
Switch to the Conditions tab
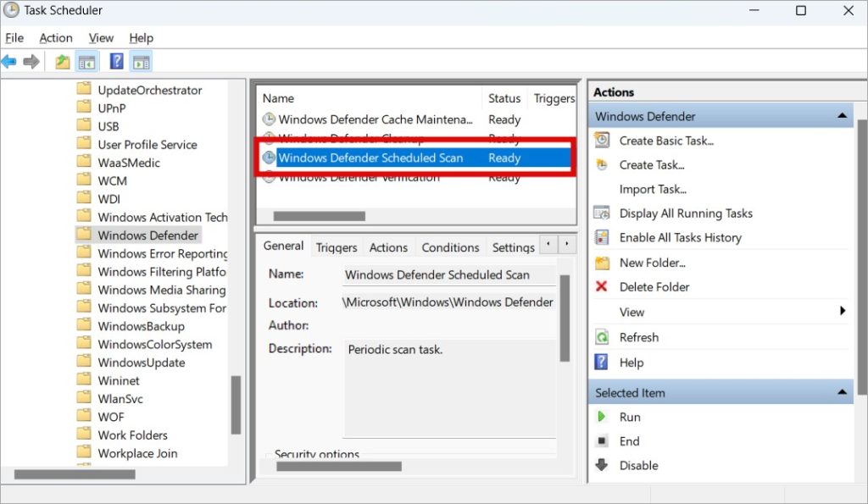(x=450, y=247)
